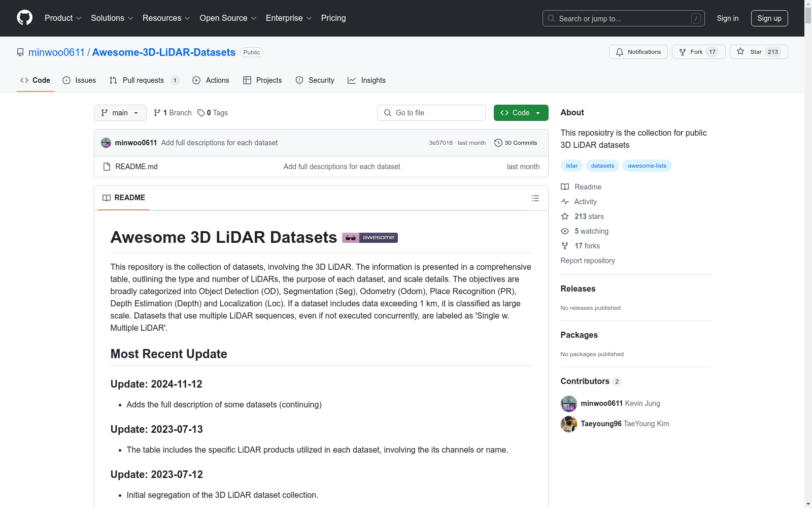This screenshot has width=812, height=508.
Task: Click the commit history clock icon
Action: [498, 143]
